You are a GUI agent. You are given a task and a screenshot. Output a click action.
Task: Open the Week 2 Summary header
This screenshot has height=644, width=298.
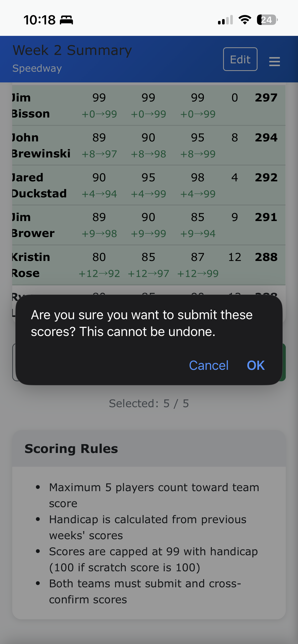72,50
